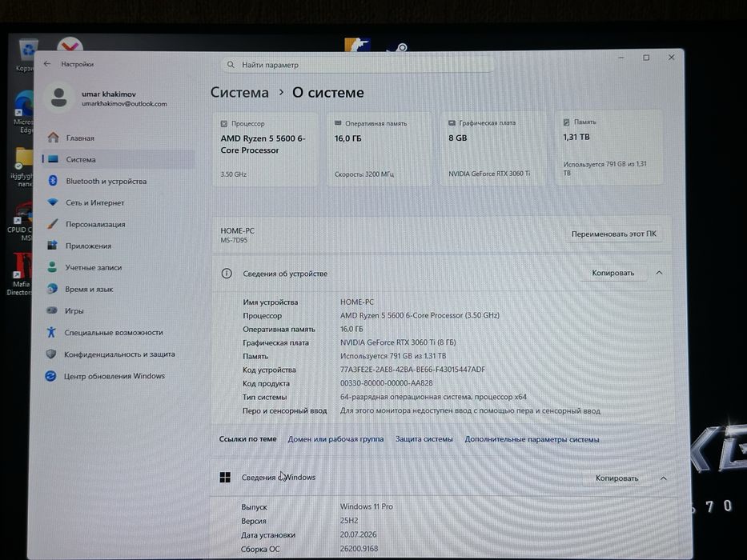Click the 8 GB graphics card tile
The image size is (747, 560).
coord(493,148)
